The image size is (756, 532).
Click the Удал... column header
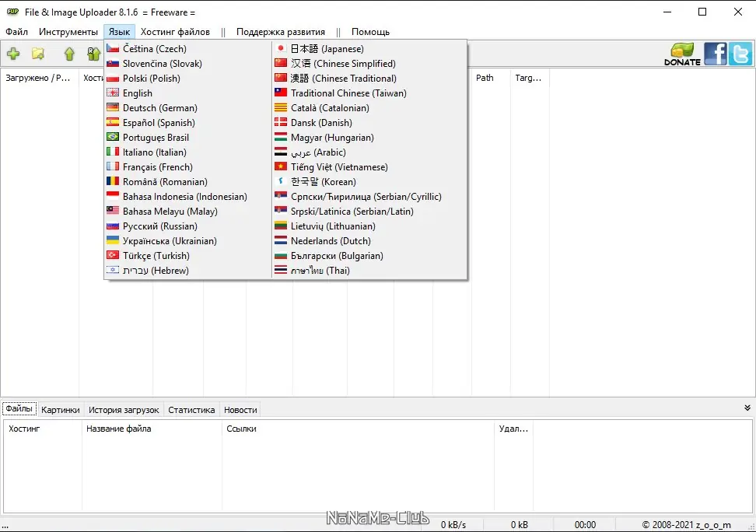[513, 429]
